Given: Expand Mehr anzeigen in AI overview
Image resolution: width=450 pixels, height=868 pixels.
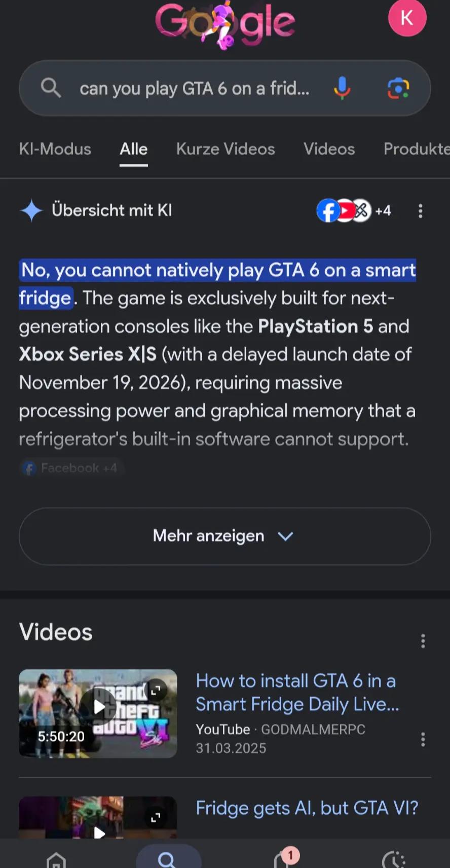Looking at the screenshot, I should pyautogui.click(x=224, y=536).
